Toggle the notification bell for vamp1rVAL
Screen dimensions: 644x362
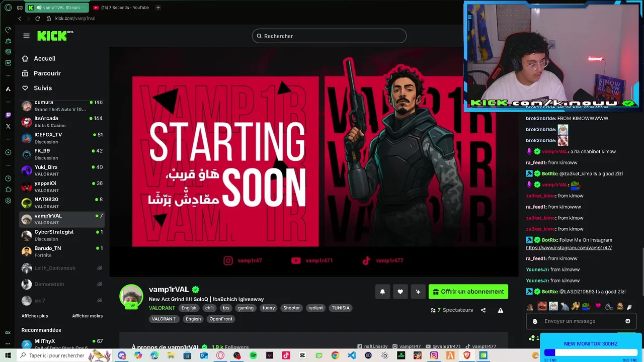tap(382, 292)
